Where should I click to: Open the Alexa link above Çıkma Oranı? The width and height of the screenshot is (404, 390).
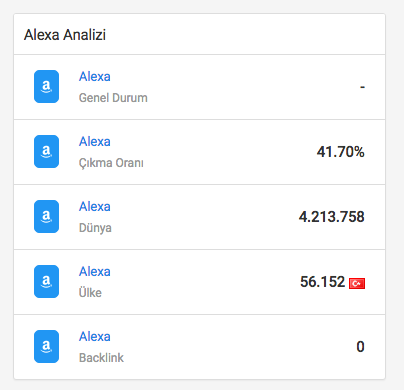95,142
